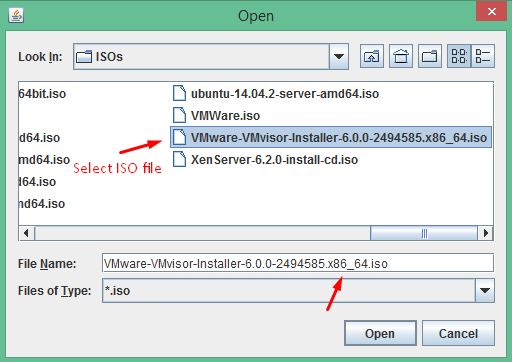
Task: Create a new folder icon
Action: point(430,56)
